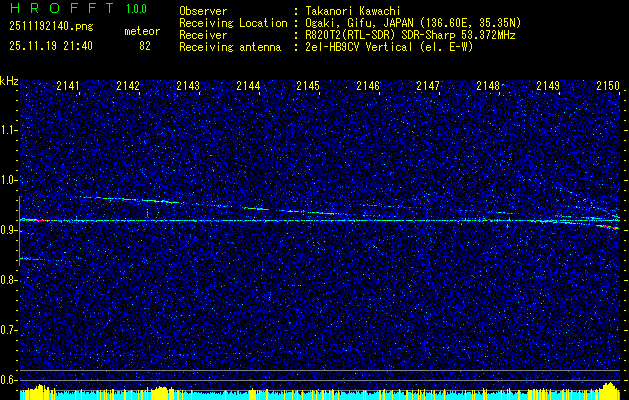The image size is (629, 400).
Task: Click the 2148 time marker
Action: pyautogui.click(x=488, y=85)
